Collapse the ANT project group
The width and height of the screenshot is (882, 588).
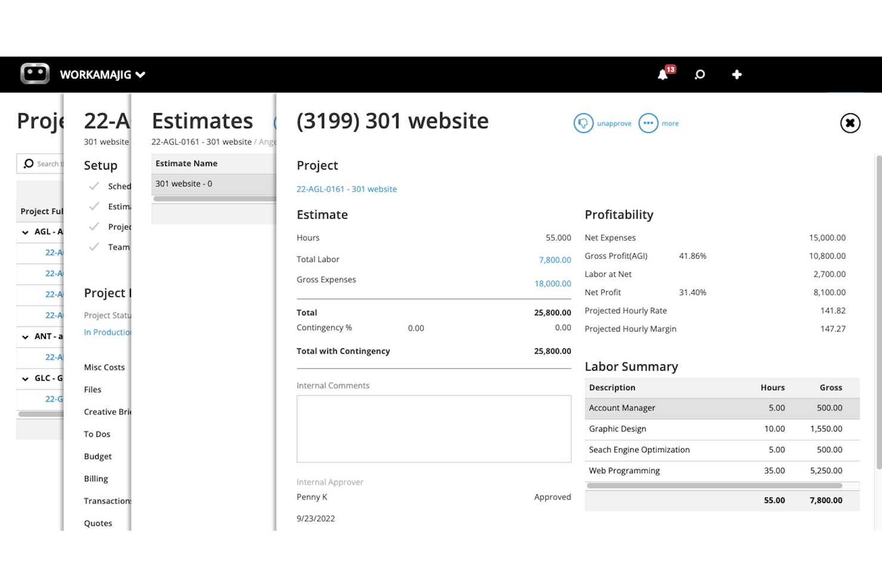[x=25, y=336]
